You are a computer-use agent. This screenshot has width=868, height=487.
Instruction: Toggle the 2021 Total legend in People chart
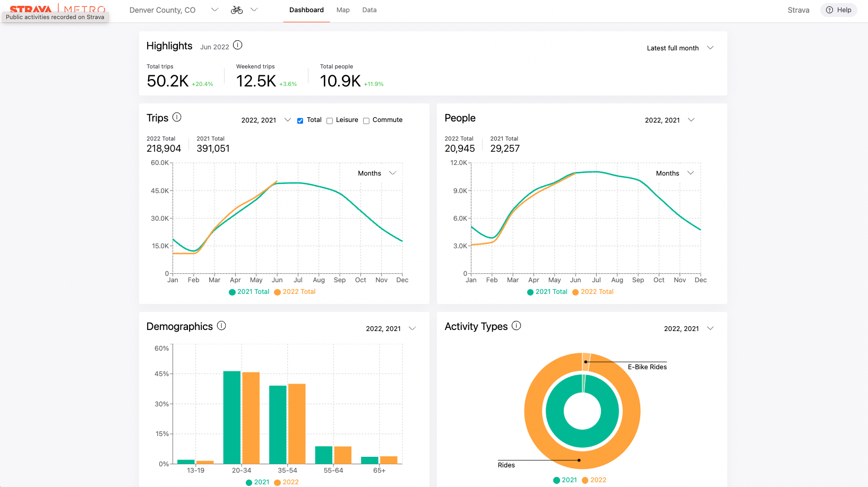point(547,292)
